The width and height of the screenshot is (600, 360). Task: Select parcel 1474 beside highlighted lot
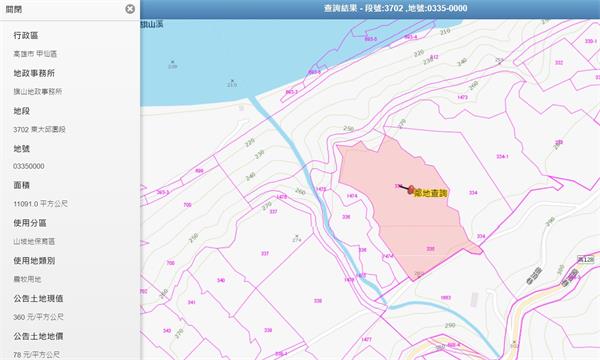[352, 196]
